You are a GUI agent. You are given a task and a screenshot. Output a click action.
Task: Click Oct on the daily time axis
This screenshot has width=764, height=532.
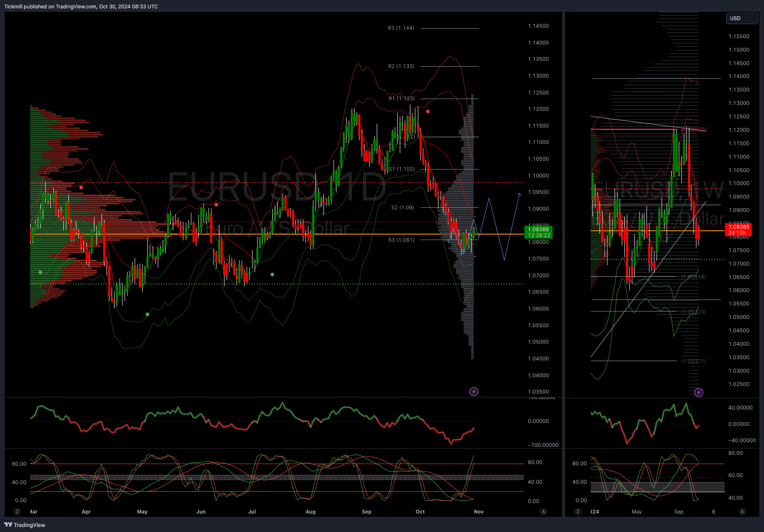pyautogui.click(x=420, y=512)
